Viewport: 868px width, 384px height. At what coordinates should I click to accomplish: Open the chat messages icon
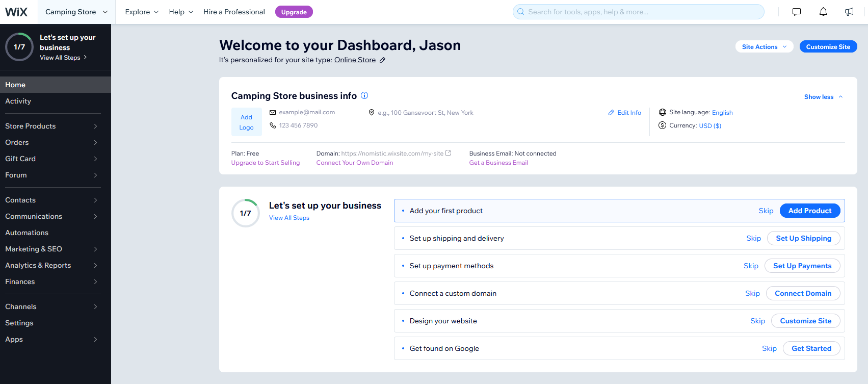point(797,12)
